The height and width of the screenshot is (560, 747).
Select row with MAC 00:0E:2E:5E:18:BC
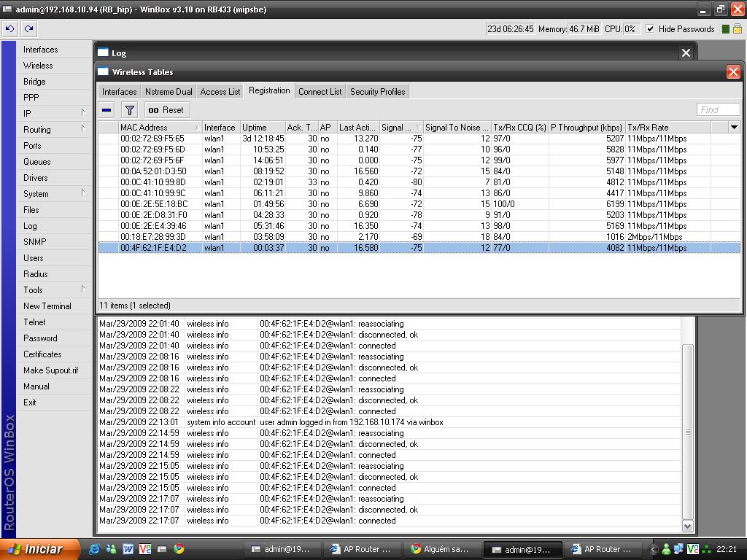[x=419, y=204]
